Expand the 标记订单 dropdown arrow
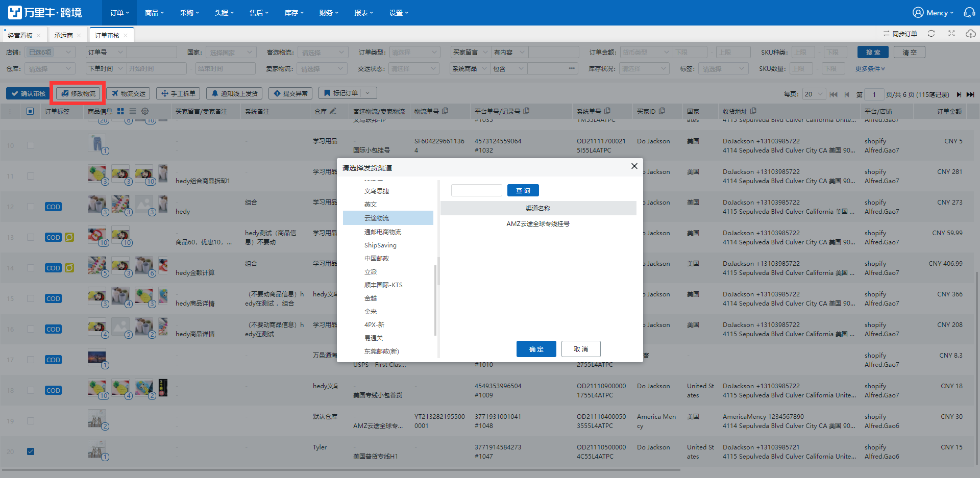 pos(369,93)
